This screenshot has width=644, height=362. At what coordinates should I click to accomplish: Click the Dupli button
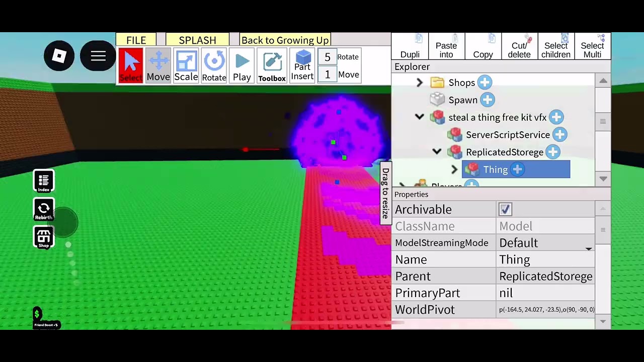(x=410, y=47)
